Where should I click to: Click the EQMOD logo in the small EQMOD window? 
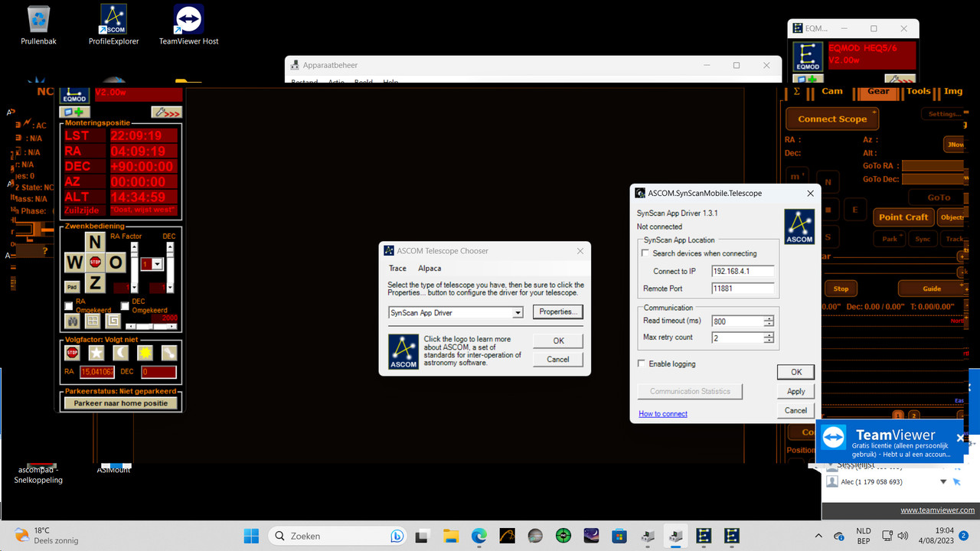tap(808, 57)
